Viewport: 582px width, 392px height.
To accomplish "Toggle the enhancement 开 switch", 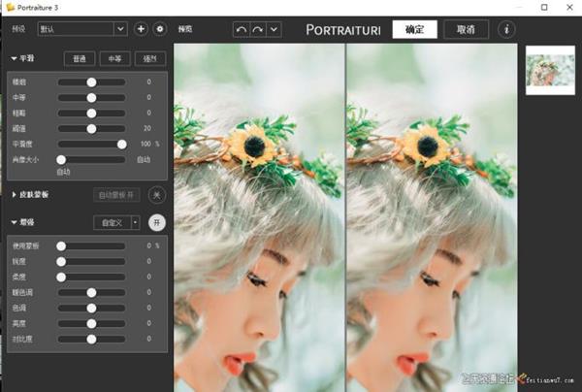I will click(157, 222).
